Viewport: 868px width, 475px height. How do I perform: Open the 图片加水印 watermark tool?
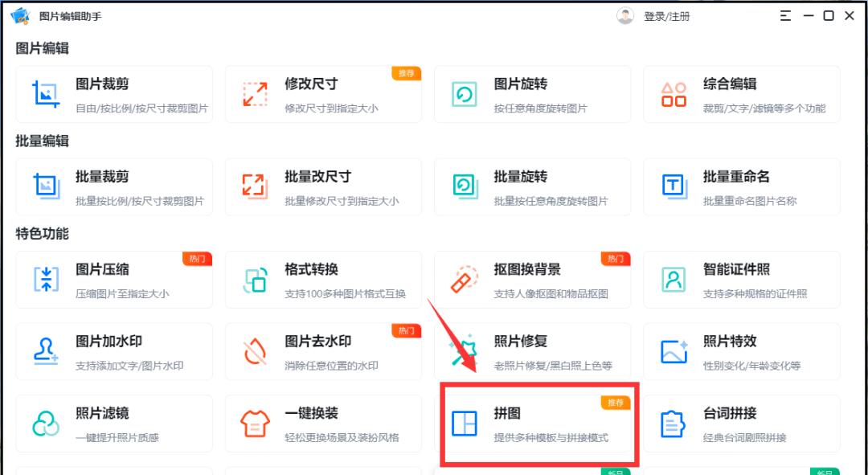click(46, 351)
